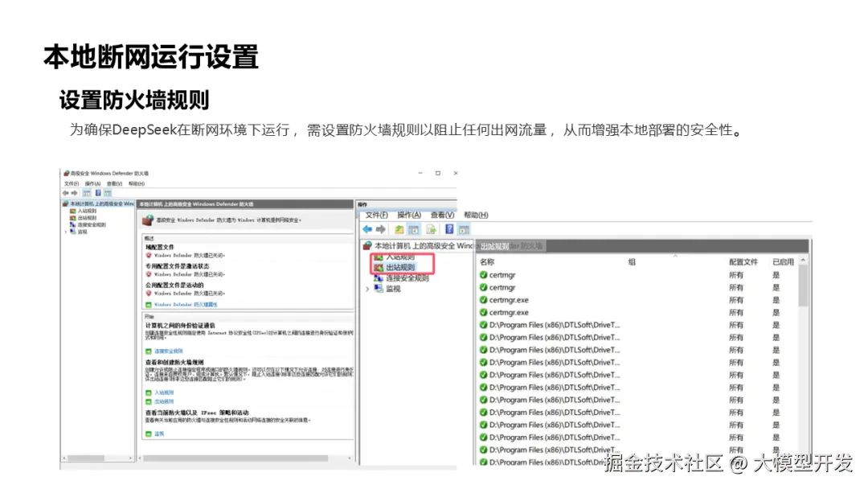Select 监视 in the enlarged window tree
868x489 pixels.
387,289
